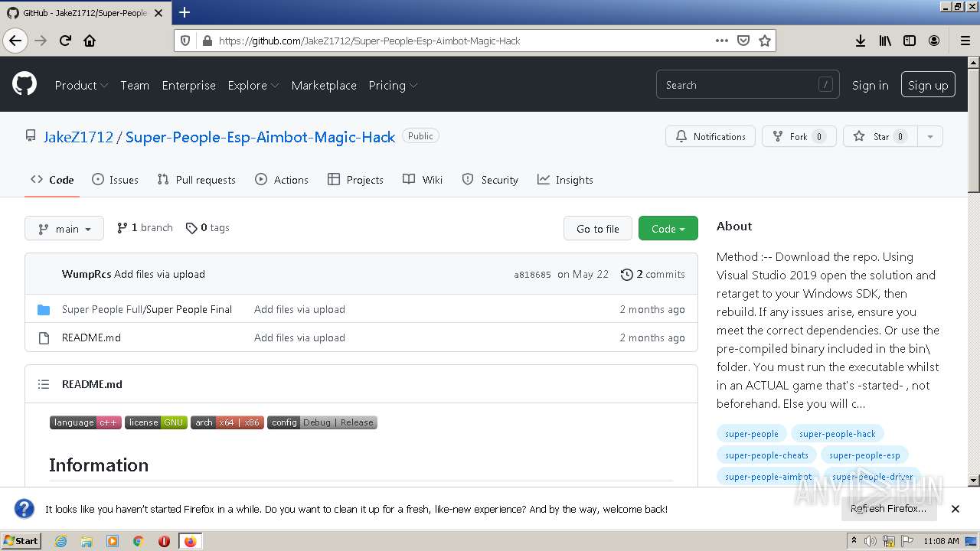Dismiss the Firefox refresh notification bar
980x551 pixels.
point(955,509)
